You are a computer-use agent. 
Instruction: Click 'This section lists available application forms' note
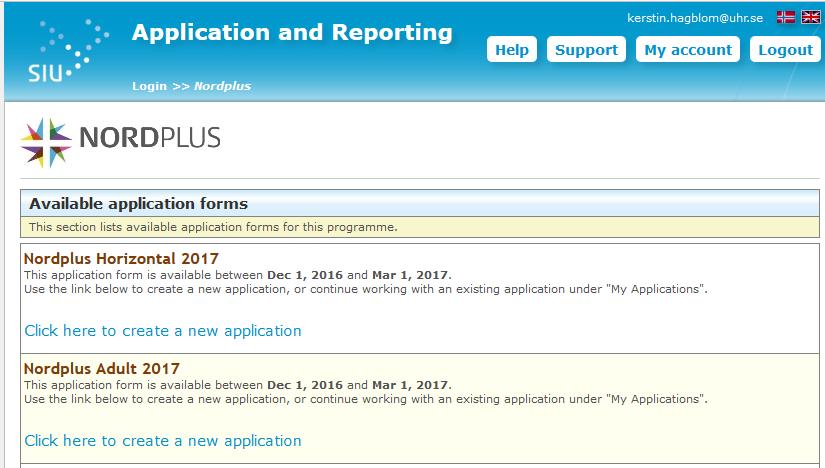420,227
